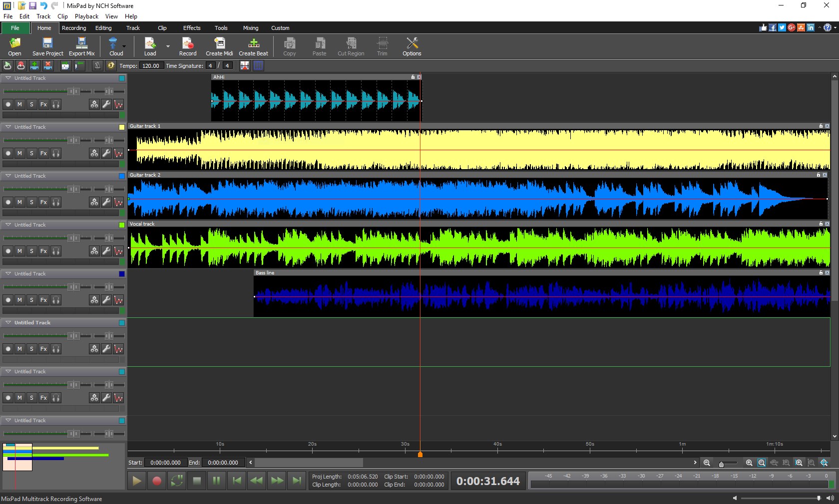
Task: Click the Add Track icon with green plus
Action: (x=34, y=65)
